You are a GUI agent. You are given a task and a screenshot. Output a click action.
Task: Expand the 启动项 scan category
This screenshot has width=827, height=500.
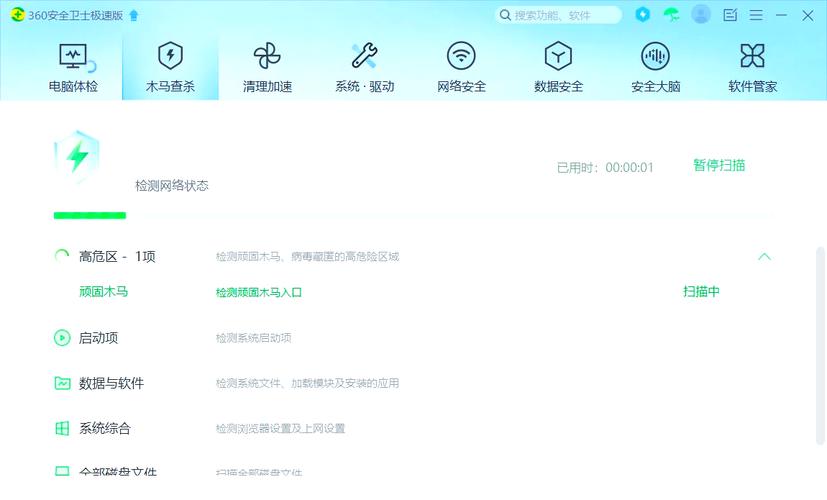pos(98,338)
